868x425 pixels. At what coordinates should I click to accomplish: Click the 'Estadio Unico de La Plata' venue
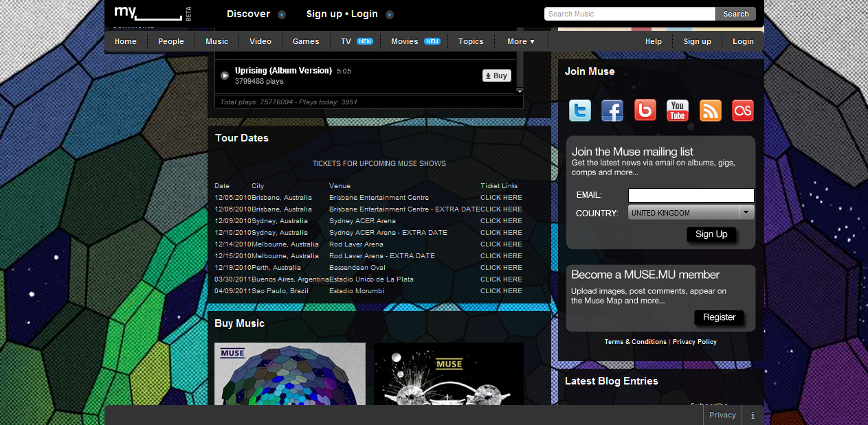[x=371, y=279]
